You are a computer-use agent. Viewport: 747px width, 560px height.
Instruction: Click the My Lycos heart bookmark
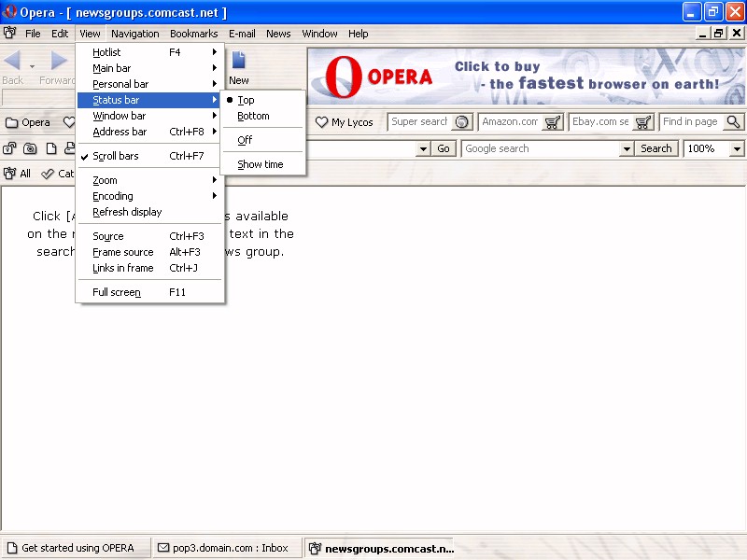(x=344, y=122)
